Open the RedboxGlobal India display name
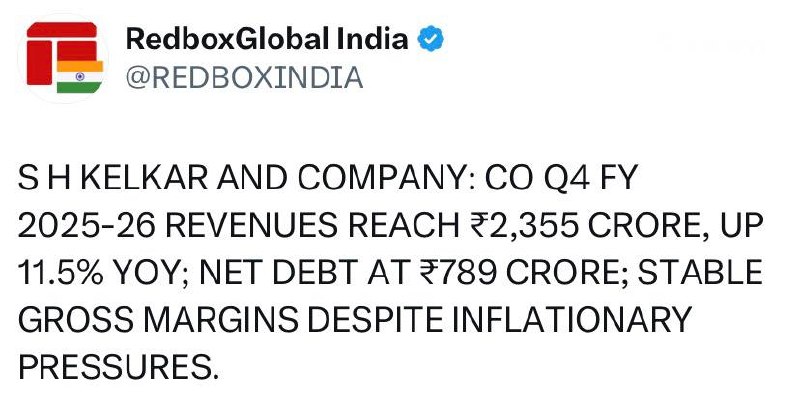The image size is (800, 407). pos(267,40)
